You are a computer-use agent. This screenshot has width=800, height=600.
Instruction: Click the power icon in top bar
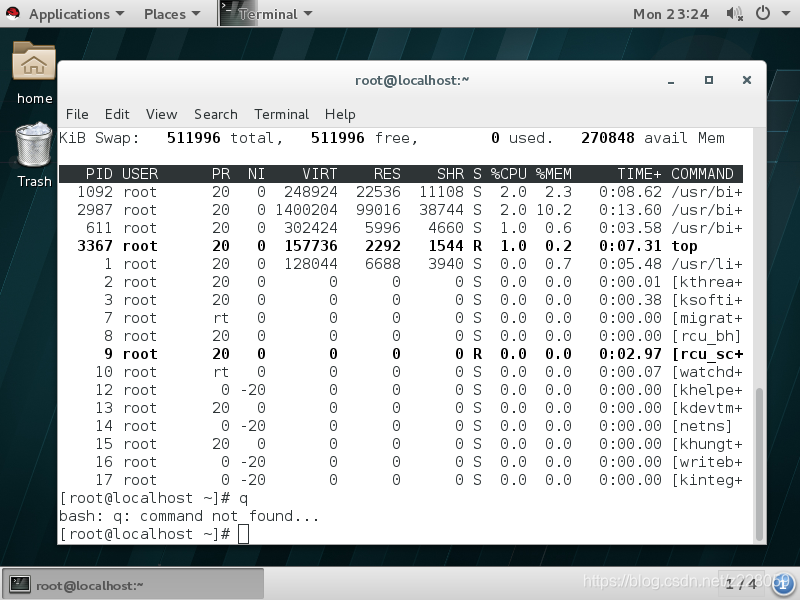coord(763,13)
